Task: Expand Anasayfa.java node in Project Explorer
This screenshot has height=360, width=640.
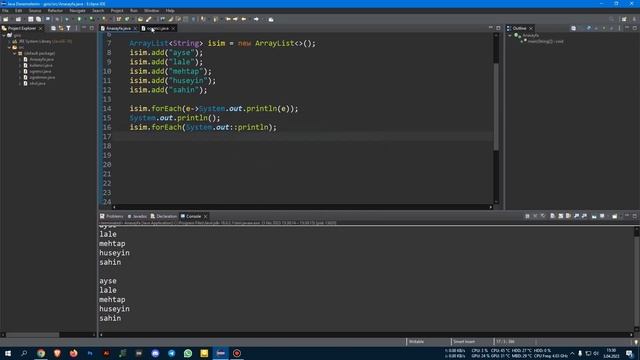Action: click(20, 60)
